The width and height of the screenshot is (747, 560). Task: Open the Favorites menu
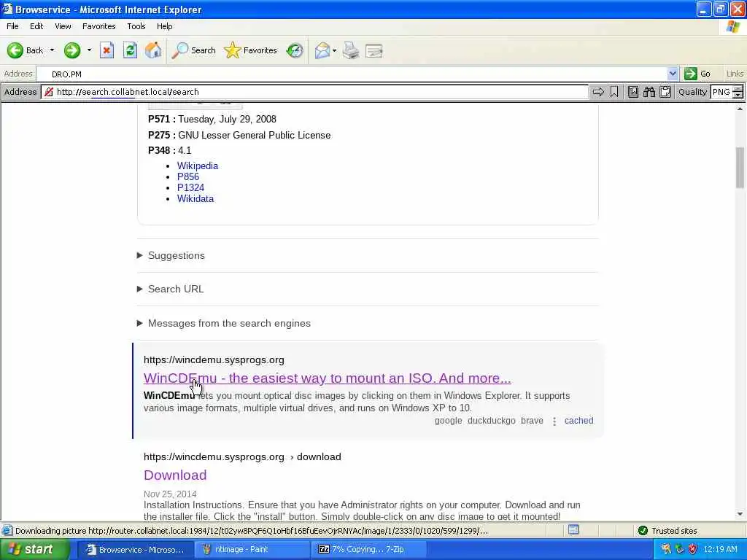coord(98,26)
